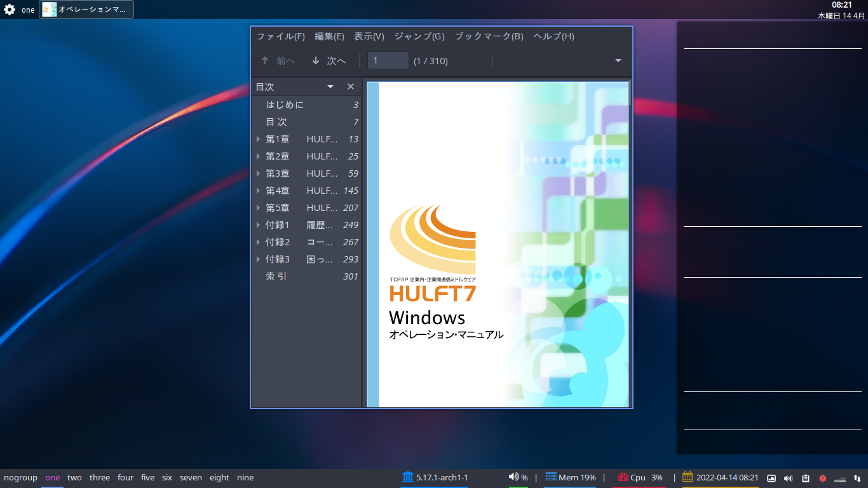The height and width of the screenshot is (488, 868).
Task: Switch to workspace three
Action: (100, 477)
